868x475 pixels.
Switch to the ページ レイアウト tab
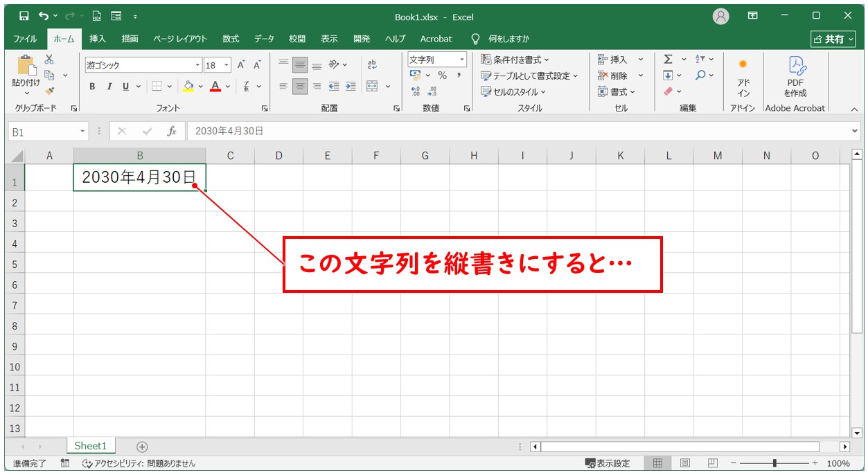click(x=180, y=39)
